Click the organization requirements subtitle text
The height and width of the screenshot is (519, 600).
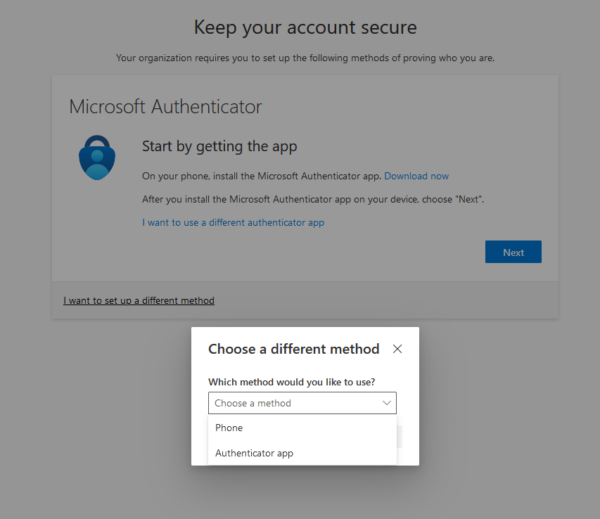305,58
